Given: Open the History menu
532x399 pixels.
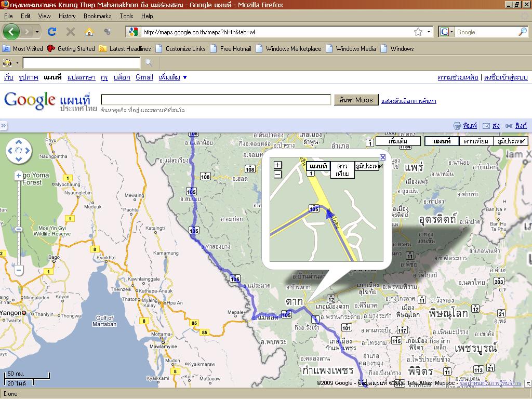Looking at the screenshot, I should click(x=67, y=16).
